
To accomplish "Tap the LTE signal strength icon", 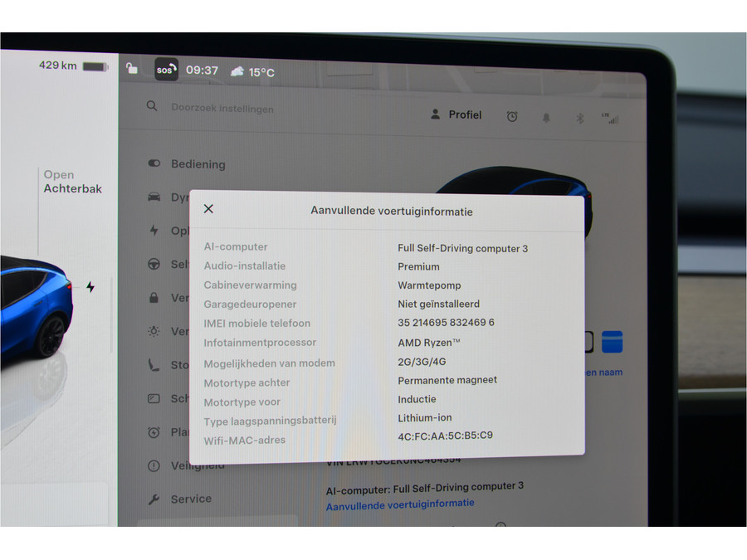I will (610, 118).
